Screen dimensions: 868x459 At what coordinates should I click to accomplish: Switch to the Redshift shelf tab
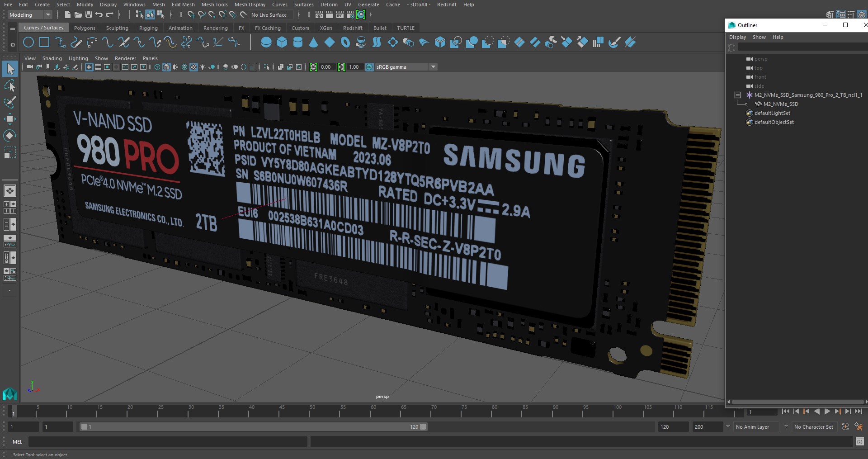(353, 28)
